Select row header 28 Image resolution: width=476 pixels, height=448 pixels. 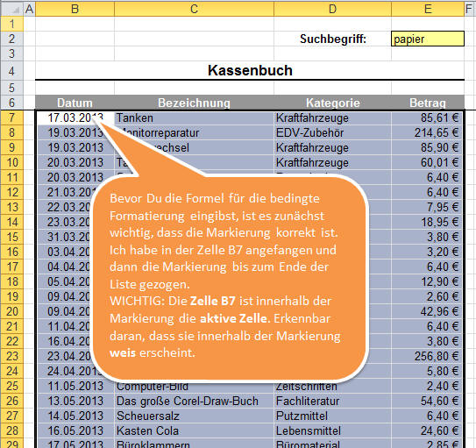tap(11, 430)
